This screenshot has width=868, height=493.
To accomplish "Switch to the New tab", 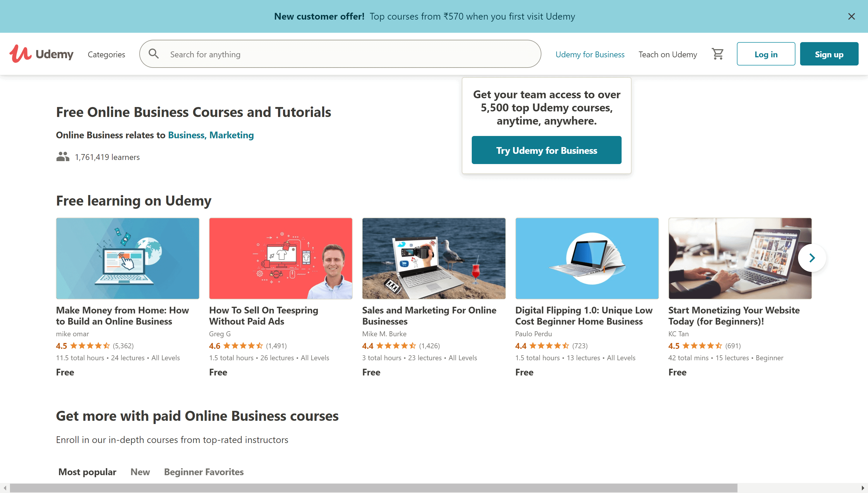I will [x=140, y=472].
